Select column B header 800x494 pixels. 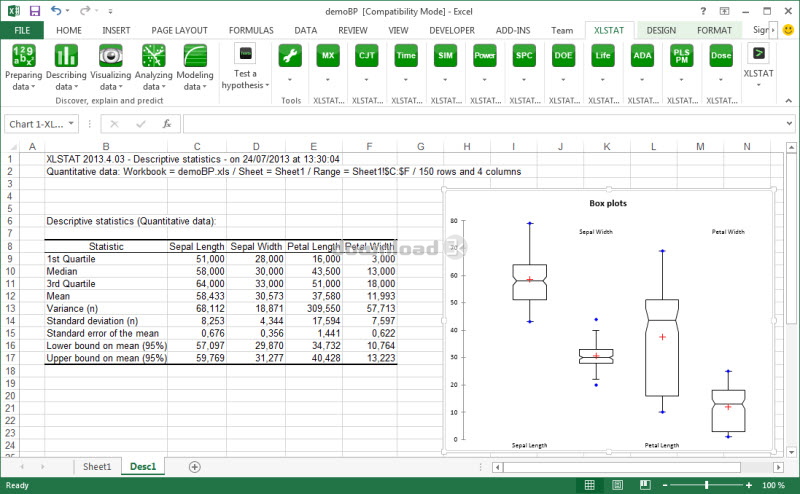point(106,146)
